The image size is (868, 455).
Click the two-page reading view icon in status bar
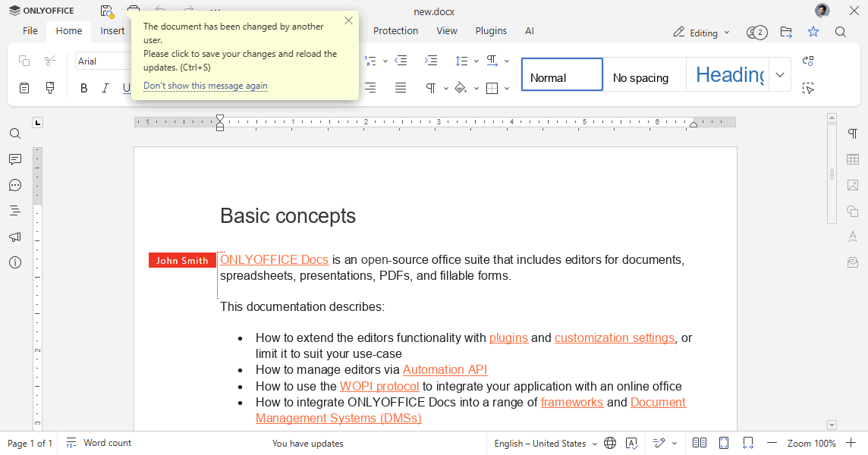point(700,443)
